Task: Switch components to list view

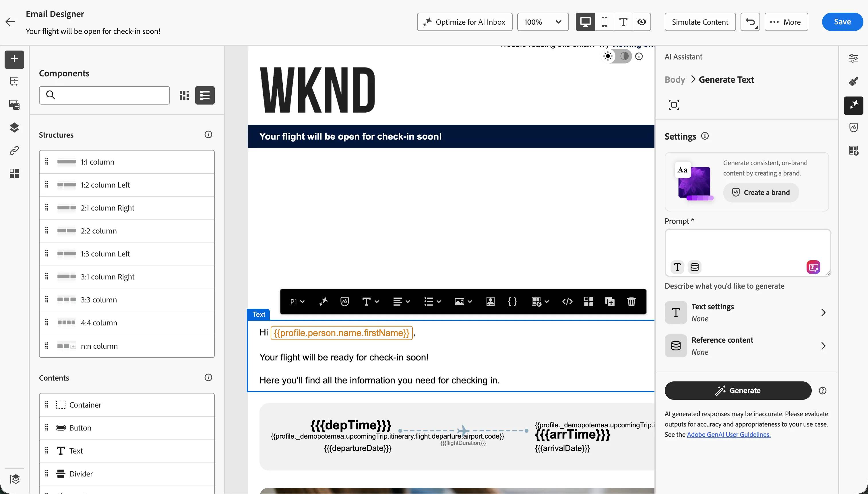Action: pos(205,95)
